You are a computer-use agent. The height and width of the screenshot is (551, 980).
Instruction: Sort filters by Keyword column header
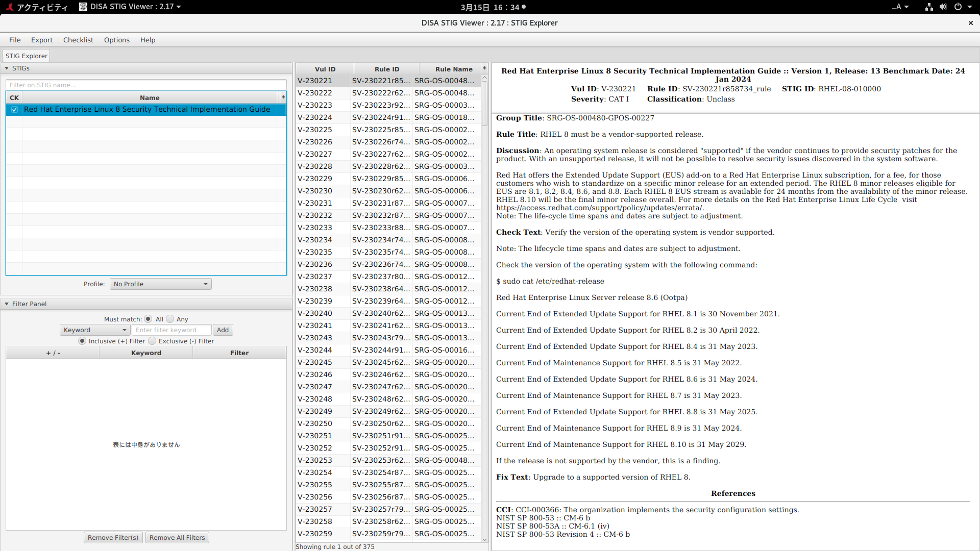click(x=146, y=353)
